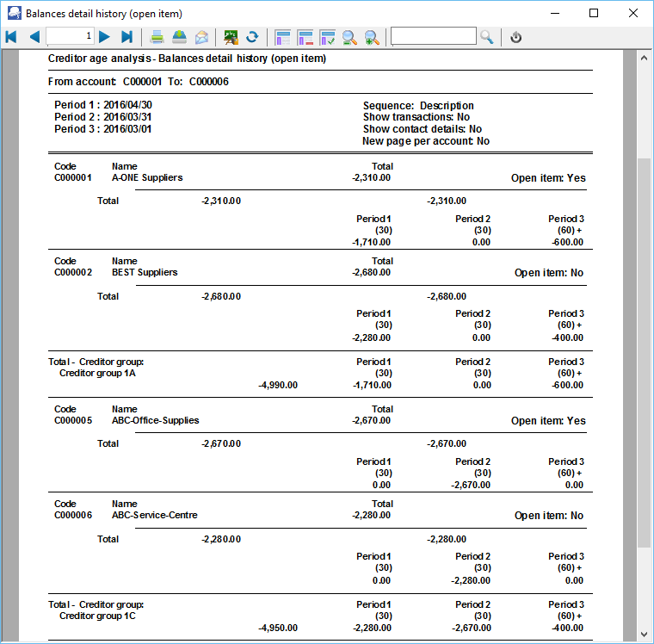Click the first page layout toolbar button
The height and width of the screenshot is (644, 654).
tap(282, 37)
